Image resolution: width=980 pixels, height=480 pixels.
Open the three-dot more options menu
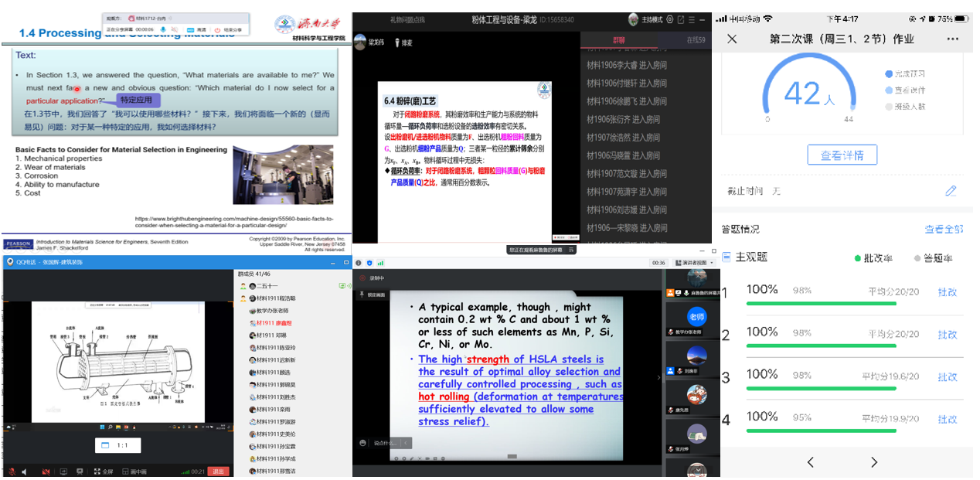click(x=952, y=39)
